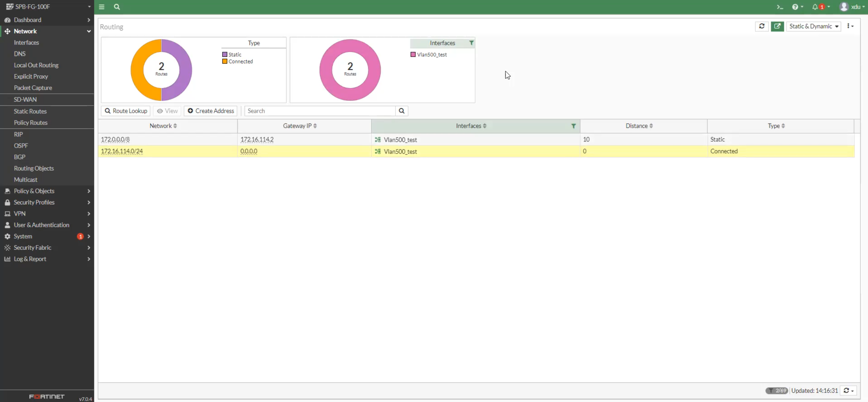This screenshot has width=868, height=402.
Task: Click filter icon in Interfaces column header
Action: [573, 126]
